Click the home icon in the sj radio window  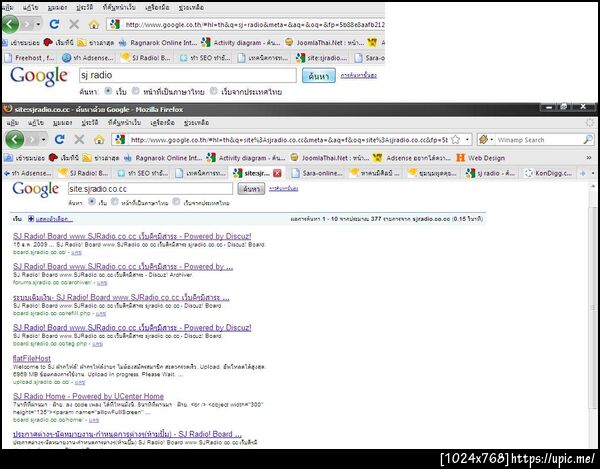point(94,25)
